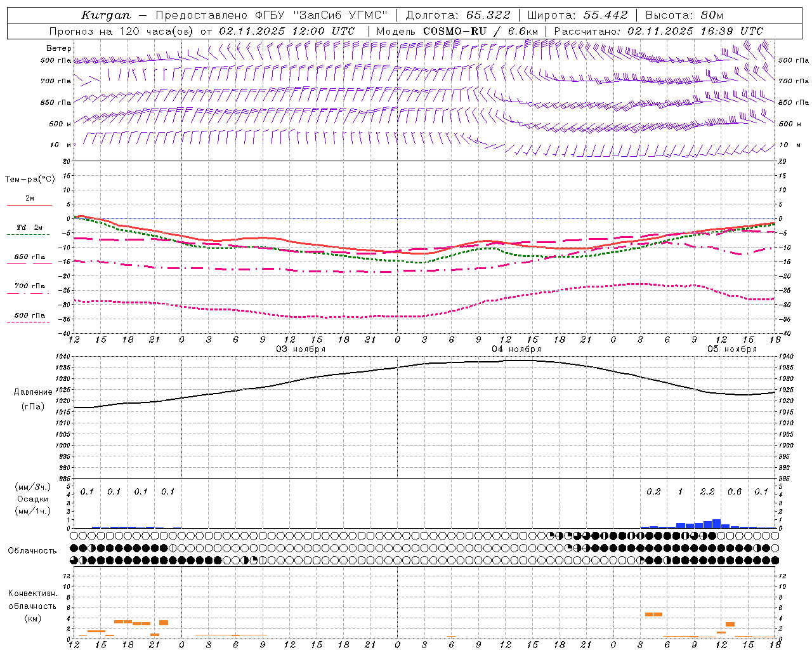
Task: Click forecast start time 02.11.2025 12:00 UTC
Action: 287,31
